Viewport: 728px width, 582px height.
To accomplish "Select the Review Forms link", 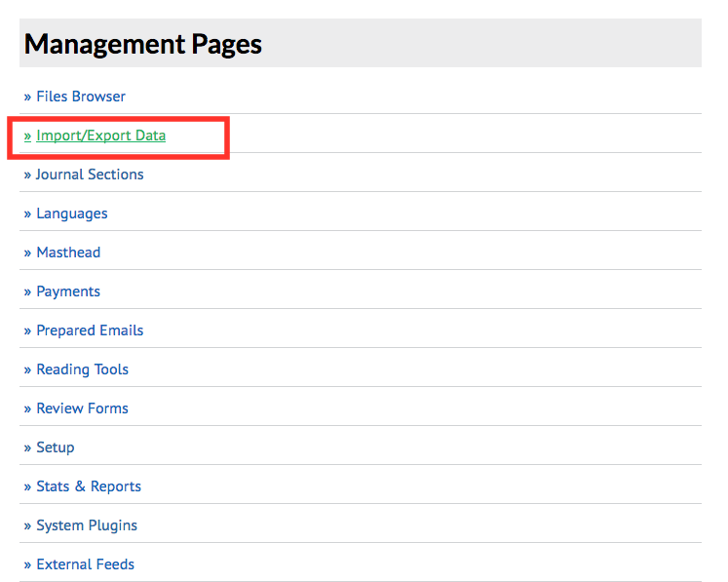I will [x=82, y=408].
